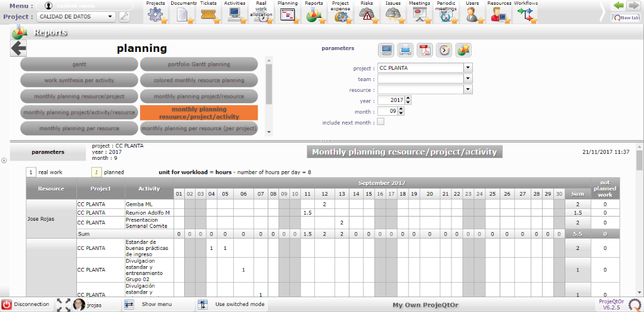
Task: Select work synthesis per activity report
Action: (79, 81)
